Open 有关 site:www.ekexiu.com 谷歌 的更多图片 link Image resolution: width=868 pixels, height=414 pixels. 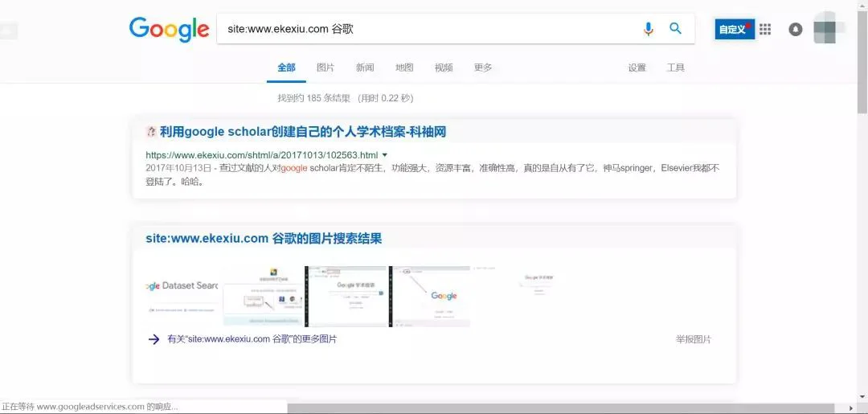point(252,339)
